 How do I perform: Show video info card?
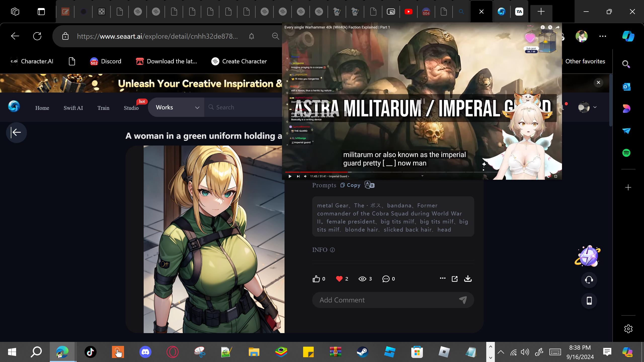pos(543,27)
